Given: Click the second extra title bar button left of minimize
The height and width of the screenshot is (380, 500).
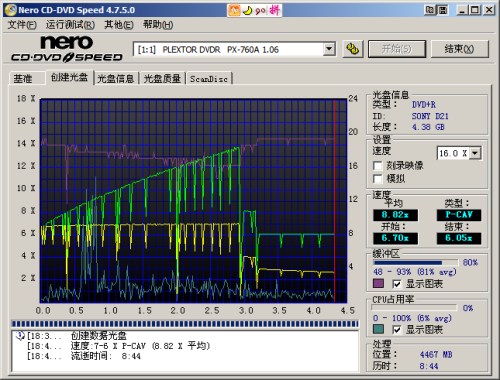Looking at the screenshot, I should (x=443, y=10).
